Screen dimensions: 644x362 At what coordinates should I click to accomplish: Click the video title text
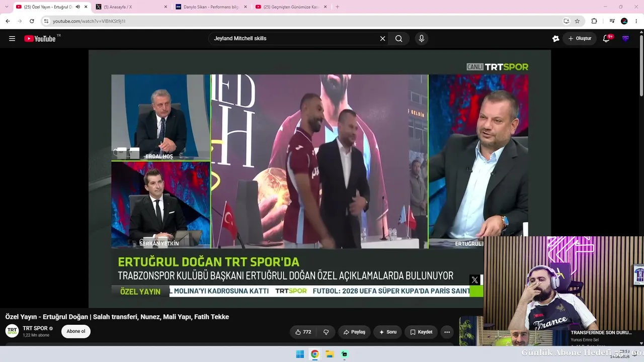tap(117, 317)
